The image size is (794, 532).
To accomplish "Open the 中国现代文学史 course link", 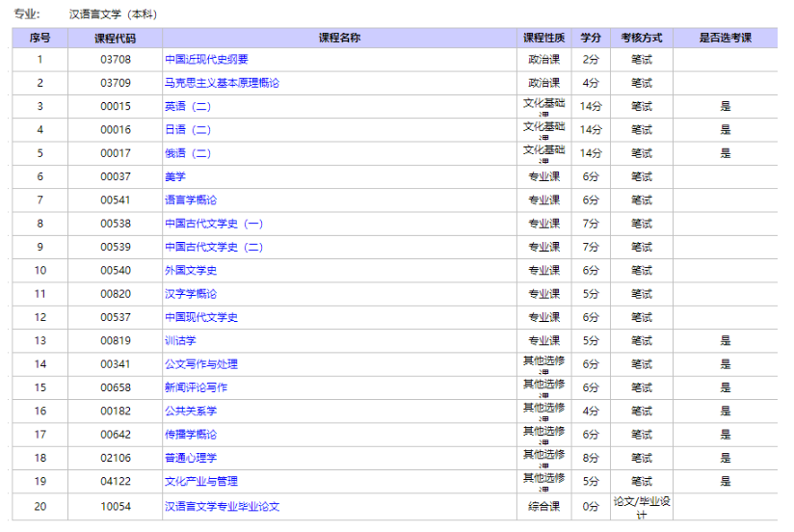I will pyautogui.click(x=201, y=317).
